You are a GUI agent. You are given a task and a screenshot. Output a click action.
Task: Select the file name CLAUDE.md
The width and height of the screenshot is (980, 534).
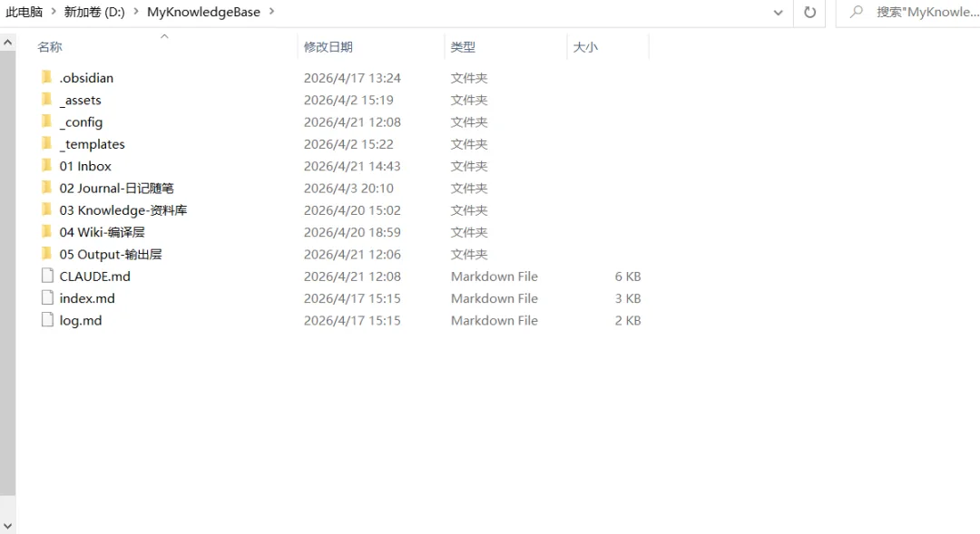[95, 276]
